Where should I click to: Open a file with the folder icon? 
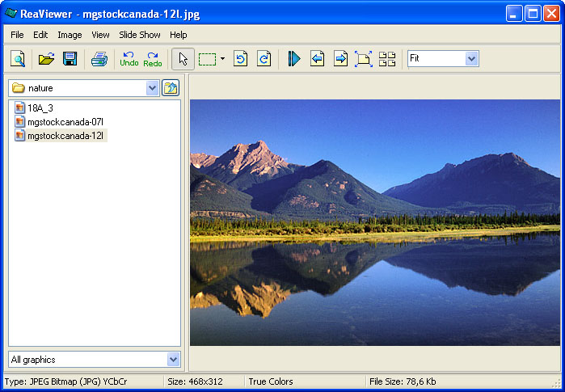coord(47,59)
